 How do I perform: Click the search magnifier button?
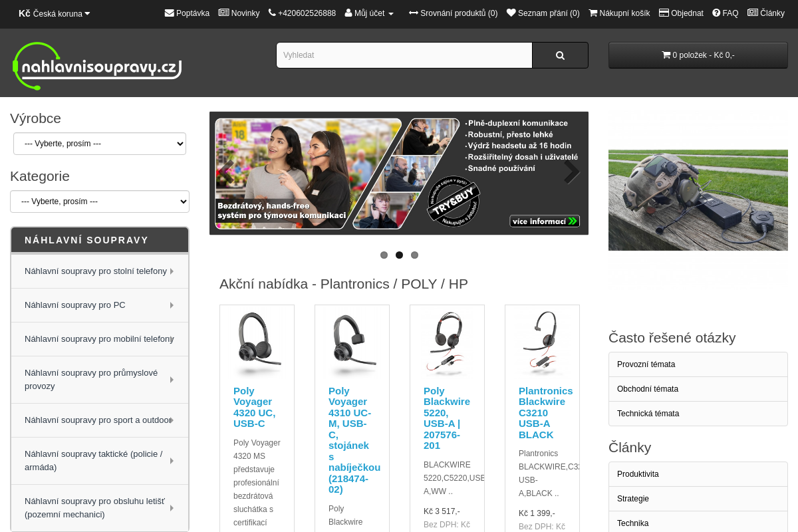[x=560, y=55]
